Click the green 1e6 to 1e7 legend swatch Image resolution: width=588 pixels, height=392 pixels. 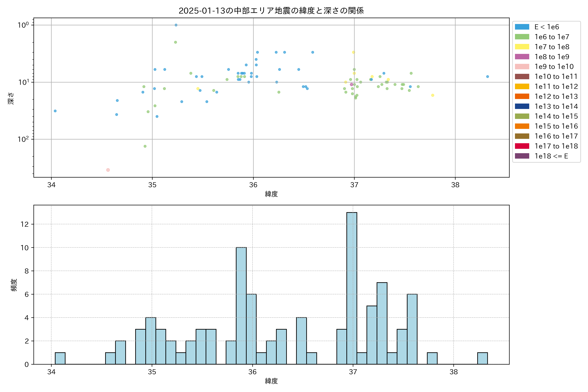[522, 37]
